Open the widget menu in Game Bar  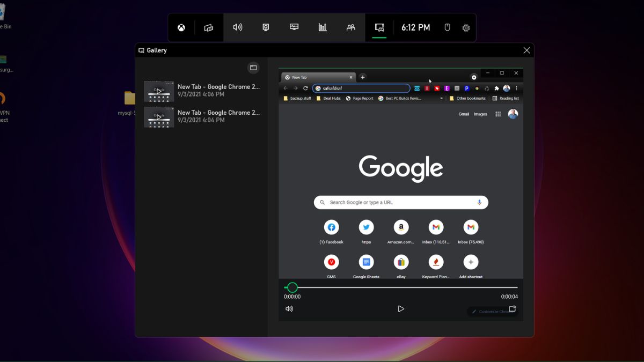[209, 27]
